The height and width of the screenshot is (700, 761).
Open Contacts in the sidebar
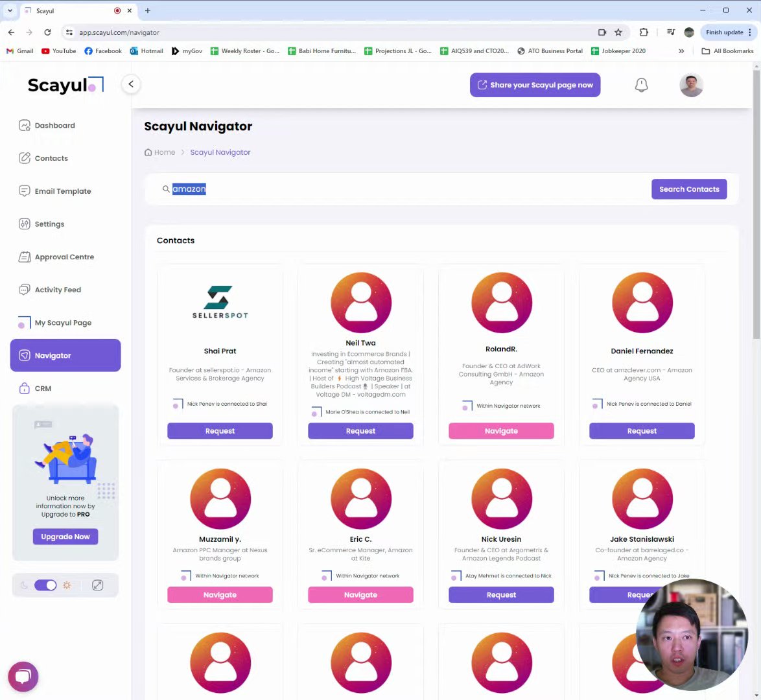[43, 158]
